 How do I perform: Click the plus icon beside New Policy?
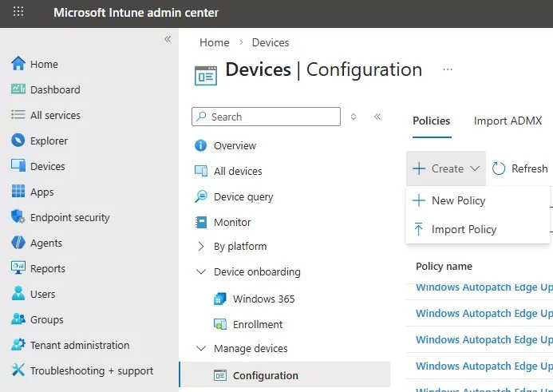click(419, 200)
